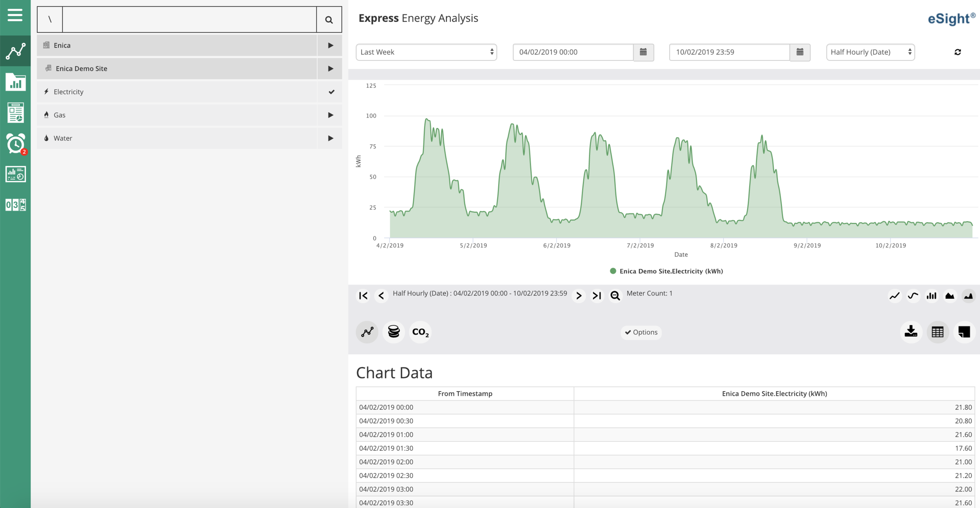Open the Options toggle button

[641, 332]
